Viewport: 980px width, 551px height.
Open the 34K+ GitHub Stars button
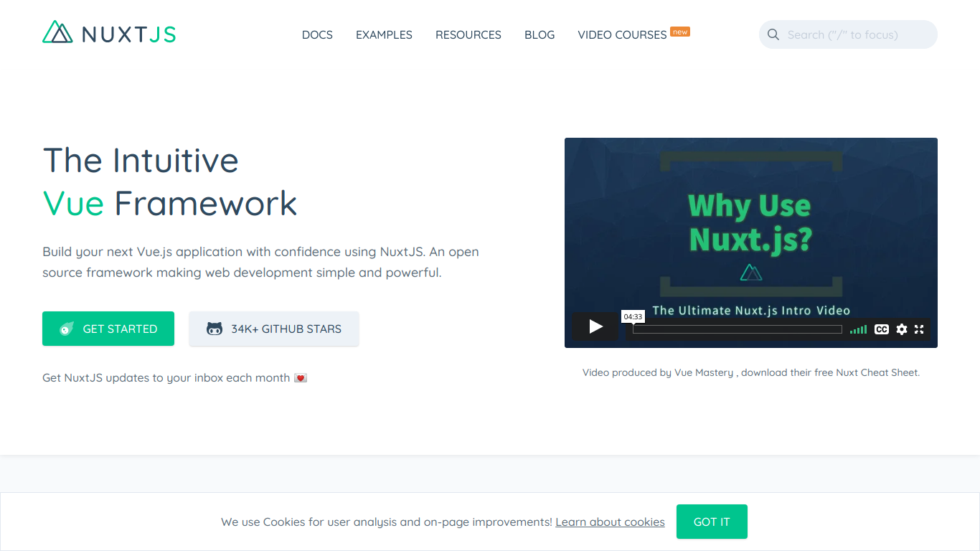click(x=274, y=329)
